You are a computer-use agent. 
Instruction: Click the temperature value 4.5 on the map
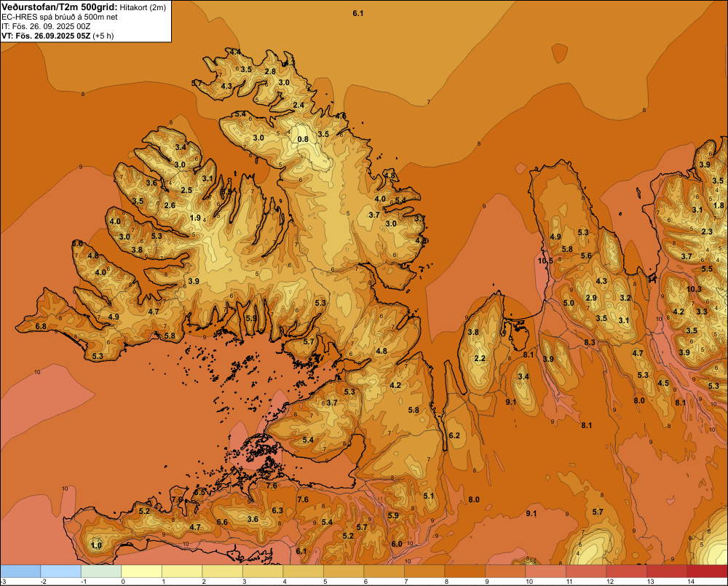(663, 383)
